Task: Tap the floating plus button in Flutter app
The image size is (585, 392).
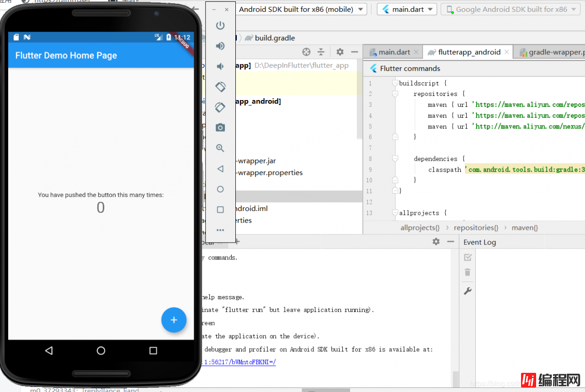Action: (174, 320)
